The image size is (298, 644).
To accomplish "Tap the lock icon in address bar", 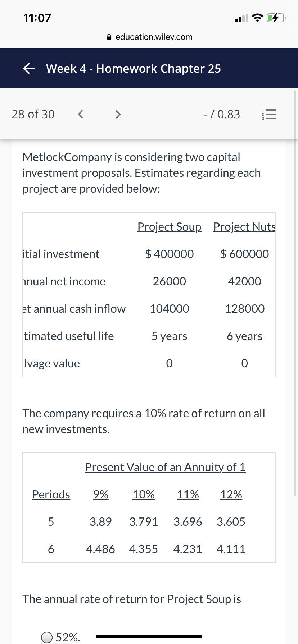I will coord(109,37).
